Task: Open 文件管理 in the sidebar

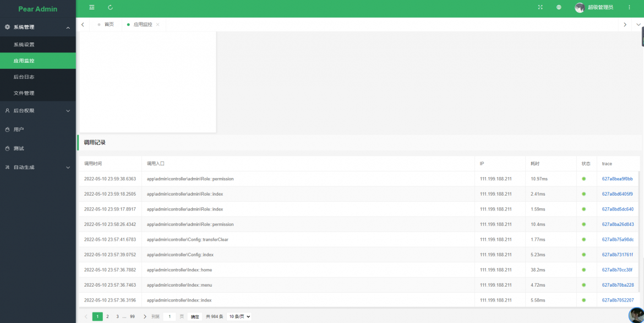Action: pos(38,93)
